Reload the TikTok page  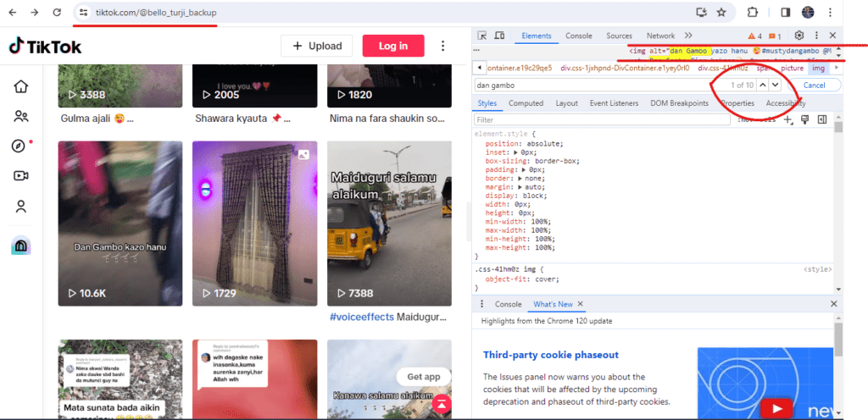[57, 12]
